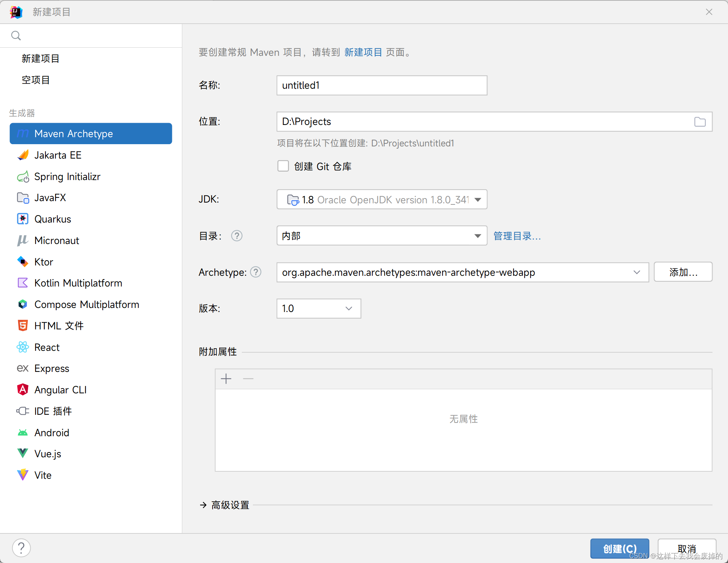The height and width of the screenshot is (563, 728).
Task: Select the Vite generator
Action: 43,475
